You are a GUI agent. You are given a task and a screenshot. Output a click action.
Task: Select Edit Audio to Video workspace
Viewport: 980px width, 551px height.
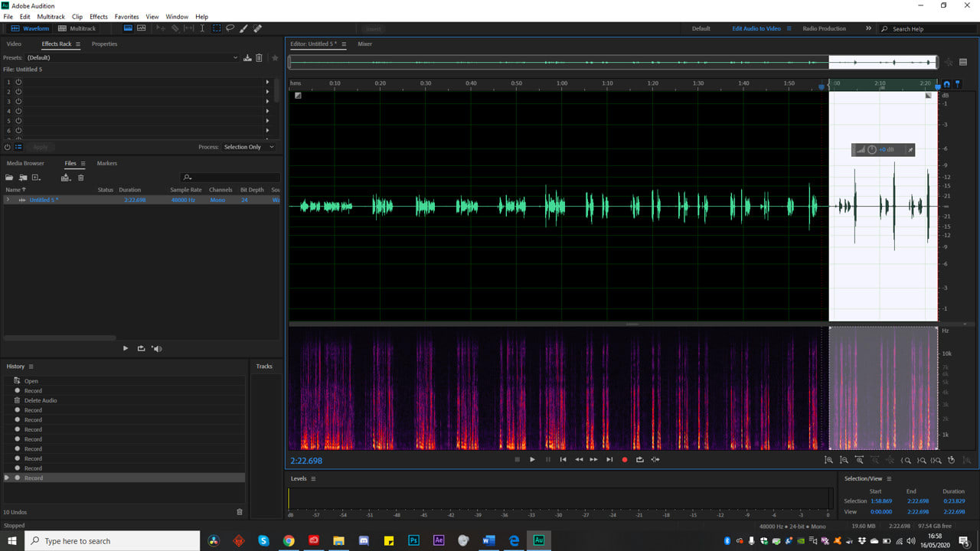[x=756, y=28]
